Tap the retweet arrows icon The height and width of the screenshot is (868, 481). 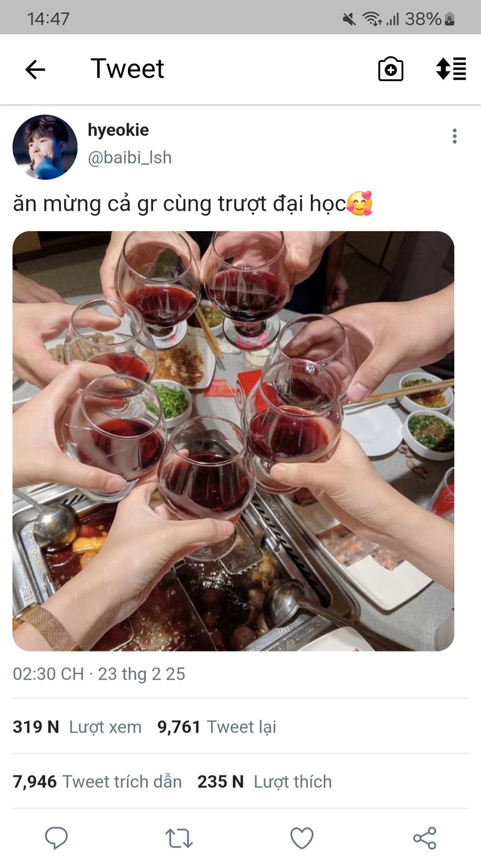179,838
